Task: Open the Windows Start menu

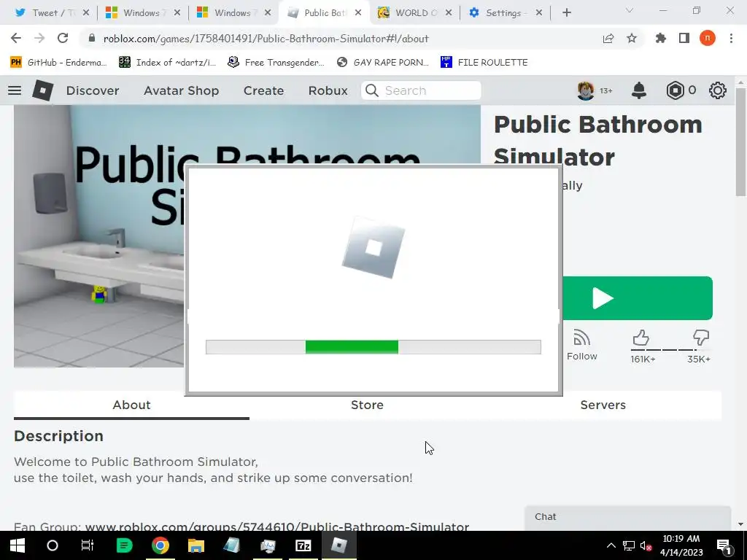Action: point(18,545)
